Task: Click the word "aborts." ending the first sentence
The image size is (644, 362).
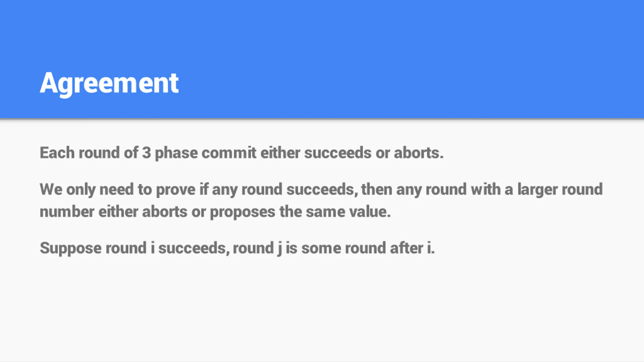Action: tap(419, 153)
